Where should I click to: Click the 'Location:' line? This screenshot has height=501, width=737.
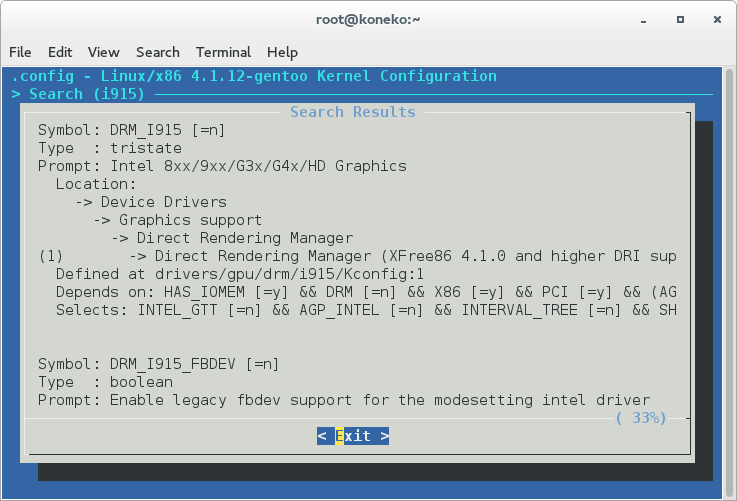click(96, 184)
